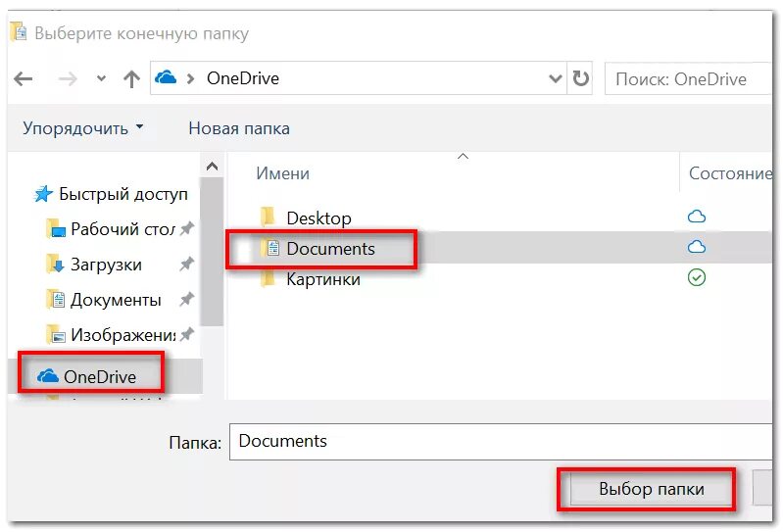This screenshot has width=783, height=532.
Task: Click the navigation pane scrollbar thumb
Action: tap(212, 252)
